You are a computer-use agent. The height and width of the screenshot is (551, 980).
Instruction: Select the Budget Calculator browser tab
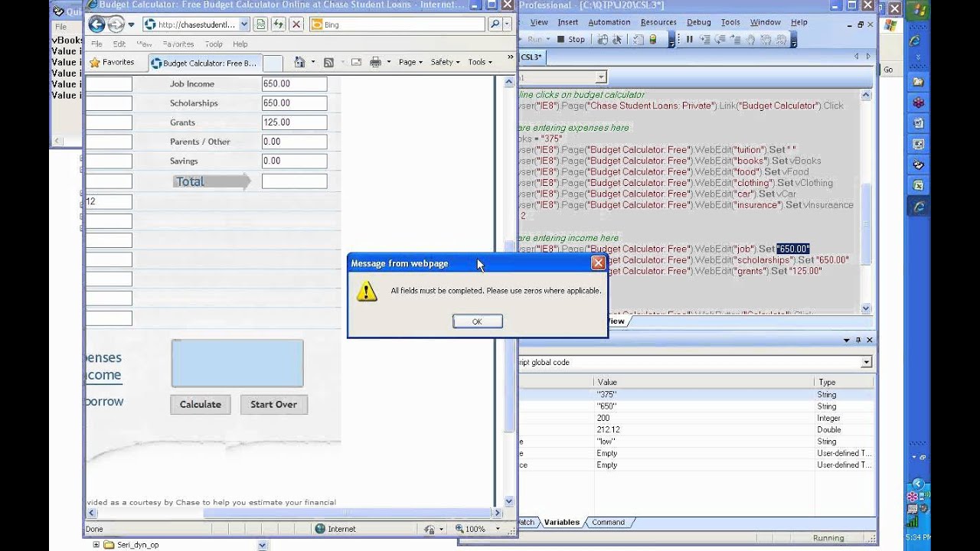(x=204, y=63)
